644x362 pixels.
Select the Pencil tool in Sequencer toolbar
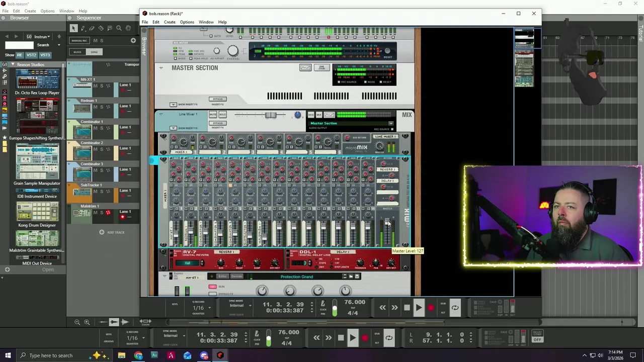point(83,29)
